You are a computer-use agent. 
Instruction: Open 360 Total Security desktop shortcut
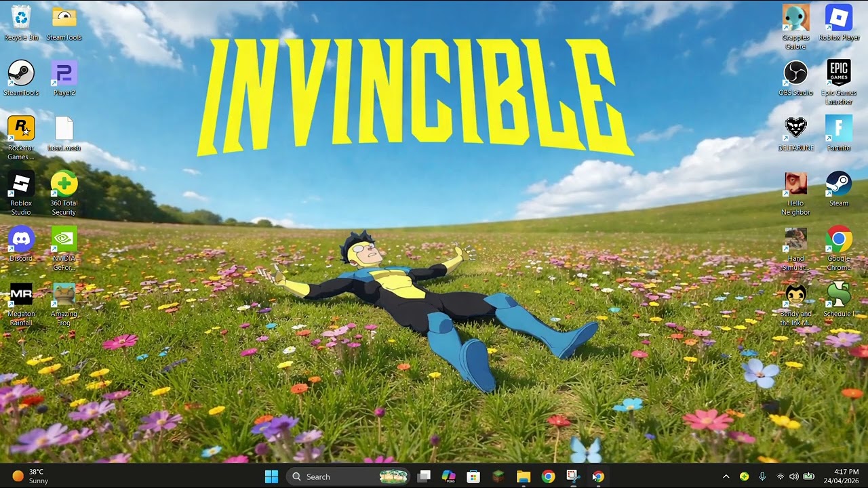64,194
